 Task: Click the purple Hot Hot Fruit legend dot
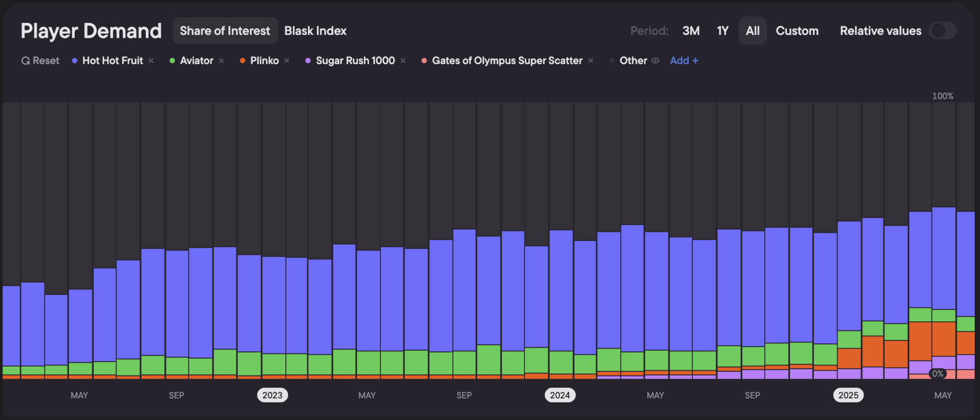click(x=75, y=61)
